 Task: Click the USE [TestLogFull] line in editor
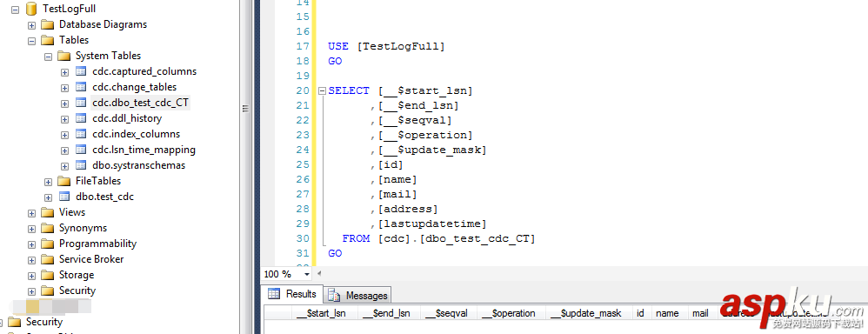(x=386, y=46)
